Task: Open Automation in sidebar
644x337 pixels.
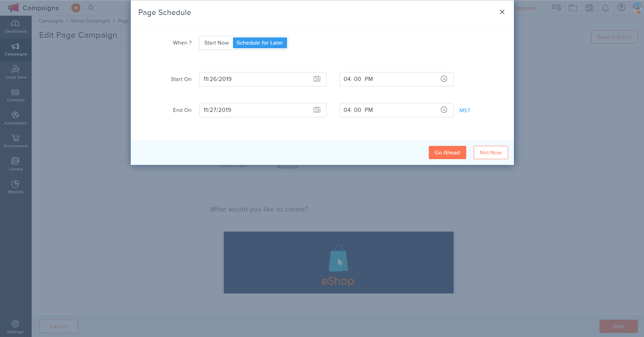Action: (x=16, y=118)
